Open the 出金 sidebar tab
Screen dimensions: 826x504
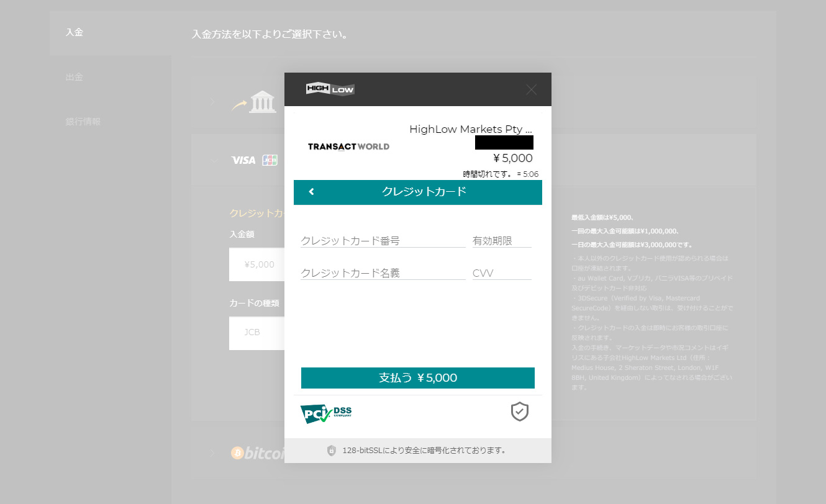coord(110,77)
